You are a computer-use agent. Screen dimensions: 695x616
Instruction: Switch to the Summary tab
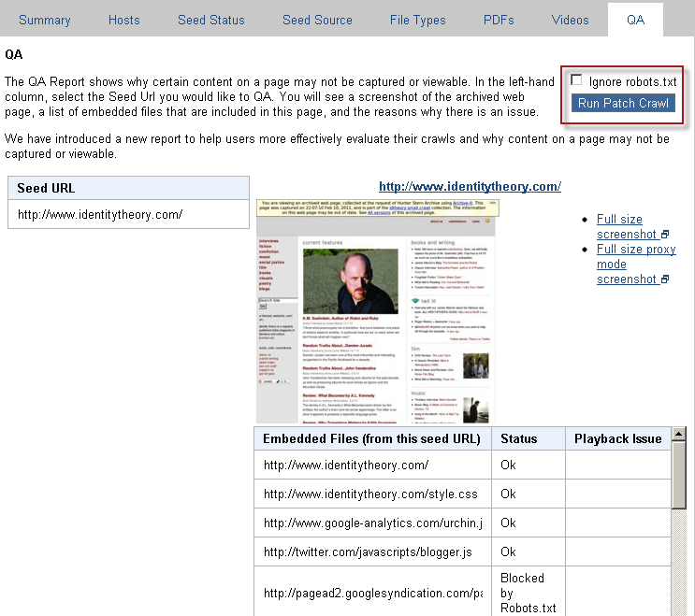tap(44, 20)
